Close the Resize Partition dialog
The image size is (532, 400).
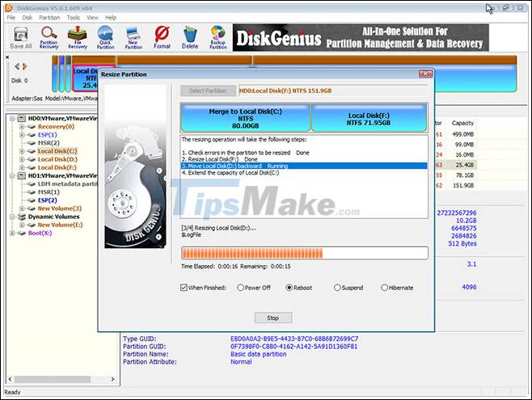tap(425, 74)
